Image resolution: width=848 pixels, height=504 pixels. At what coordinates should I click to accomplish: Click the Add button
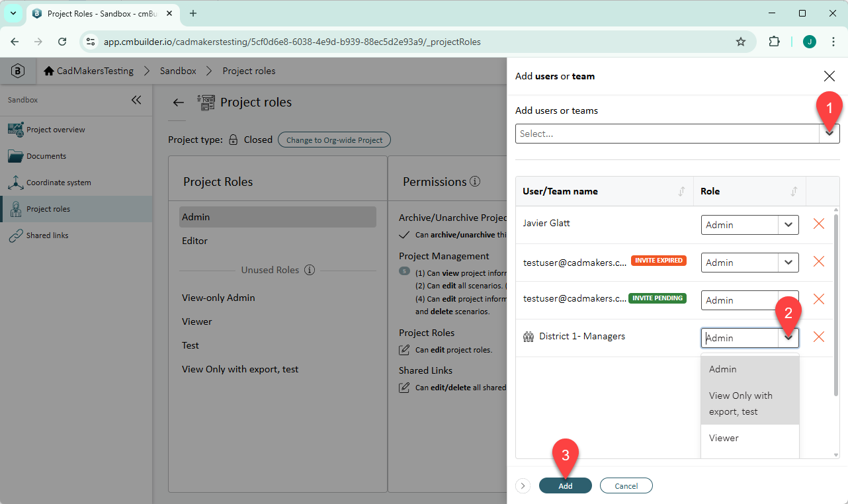[x=566, y=485]
